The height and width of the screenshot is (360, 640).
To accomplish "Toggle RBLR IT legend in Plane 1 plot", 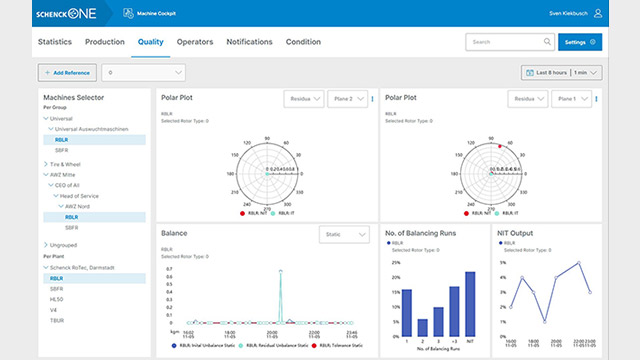I will (506, 213).
